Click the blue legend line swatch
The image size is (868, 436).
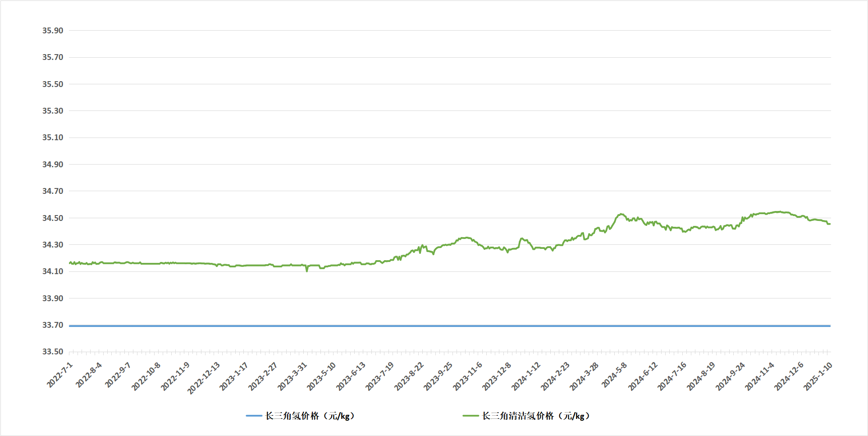(254, 416)
